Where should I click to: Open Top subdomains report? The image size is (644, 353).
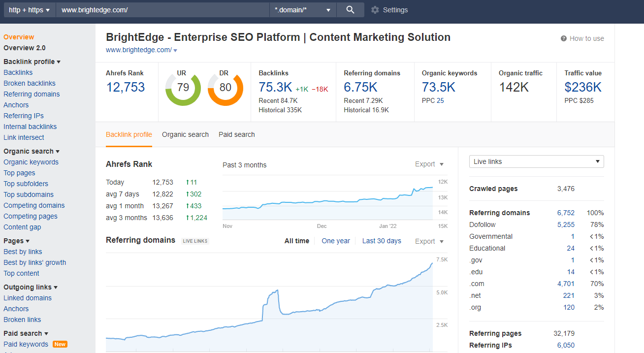[29, 194]
